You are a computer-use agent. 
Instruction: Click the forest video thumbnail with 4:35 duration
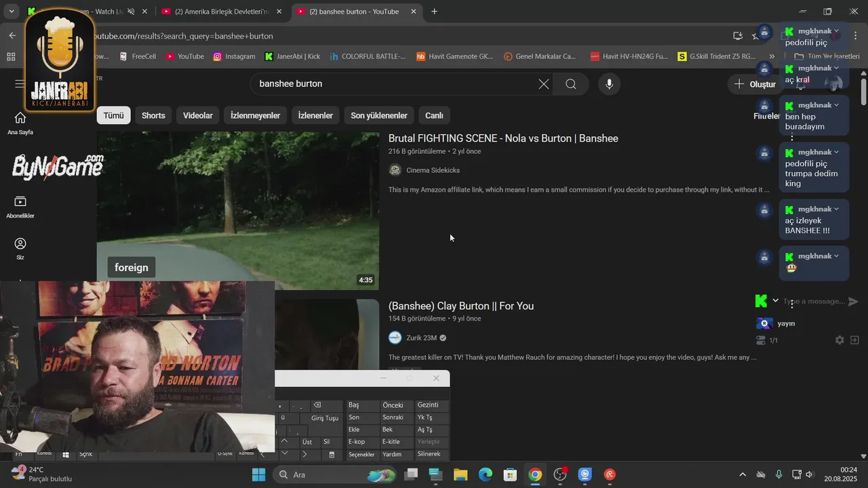click(x=238, y=211)
